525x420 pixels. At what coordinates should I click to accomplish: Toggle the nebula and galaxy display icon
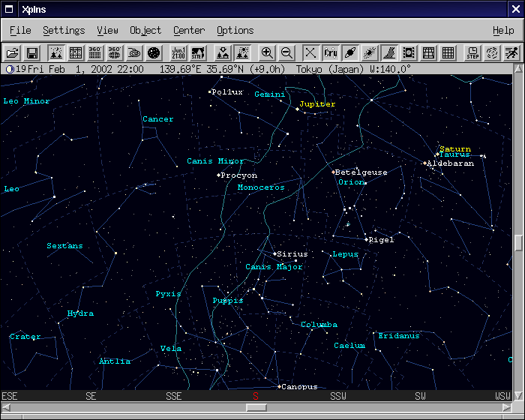[x=370, y=53]
